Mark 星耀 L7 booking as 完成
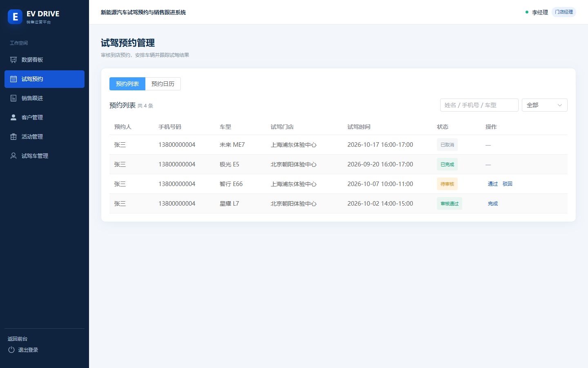The height and width of the screenshot is (368, 588). [x=493, y=204]
